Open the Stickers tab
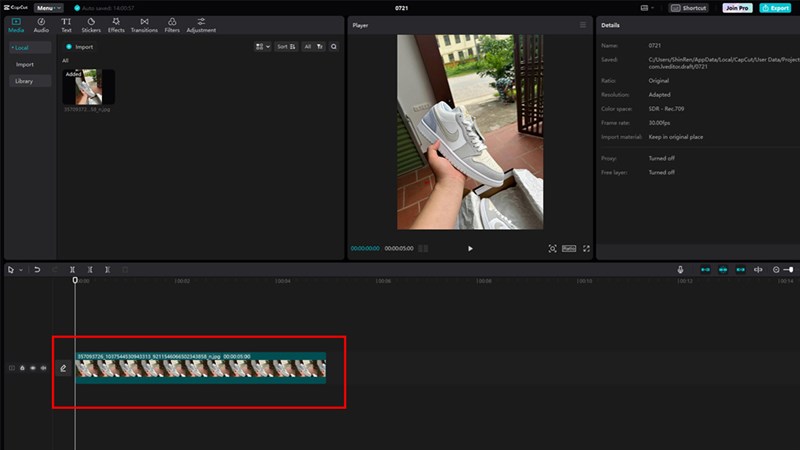 pyautogui.click(x=91, y=25)
